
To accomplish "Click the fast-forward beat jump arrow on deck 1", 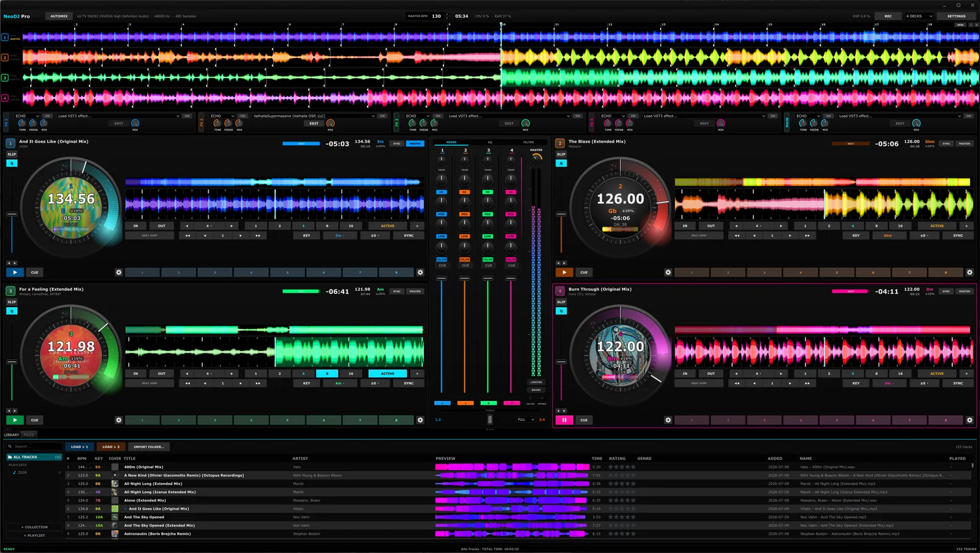I will click(258, 236).
